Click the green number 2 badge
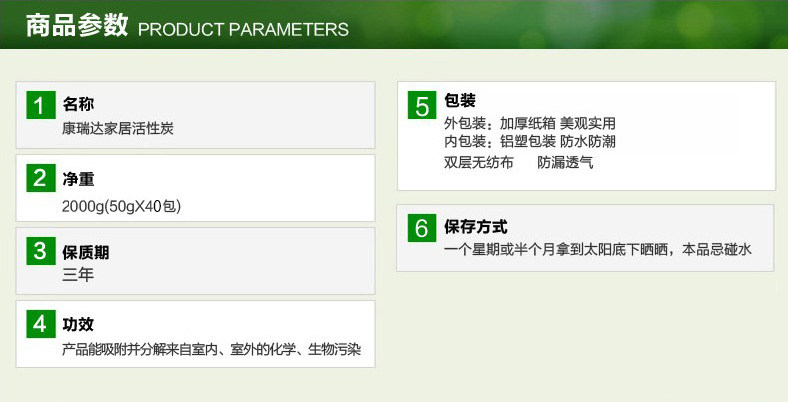 click(x=40, y=179)
